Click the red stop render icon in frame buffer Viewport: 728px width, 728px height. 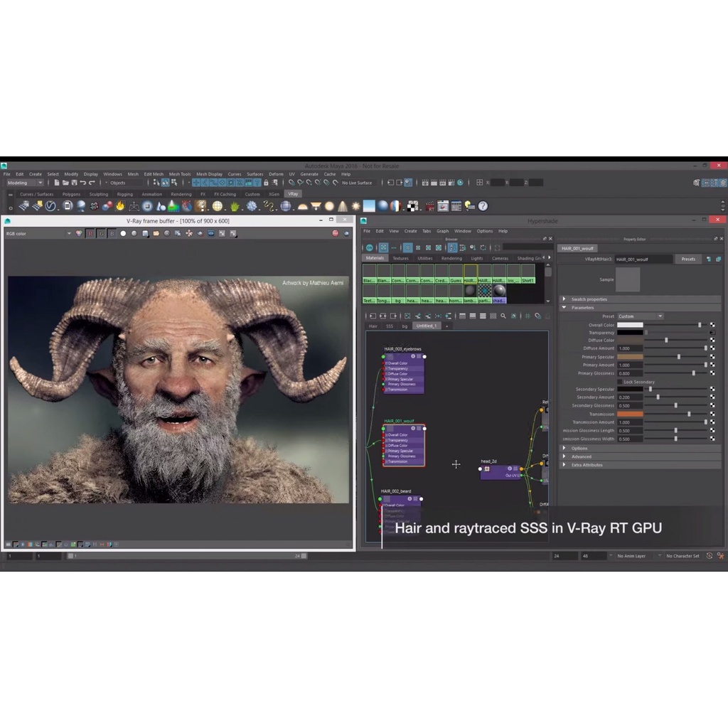pos(335,233)
